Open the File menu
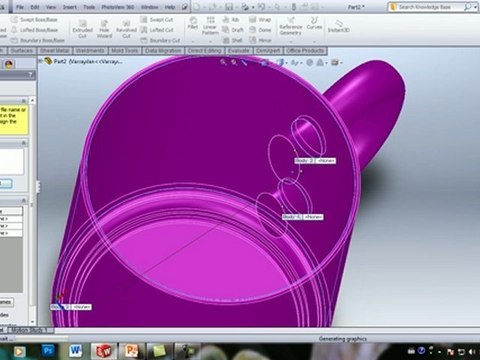The height and width of the screenshot is (360, 480). tap(20, 7)
